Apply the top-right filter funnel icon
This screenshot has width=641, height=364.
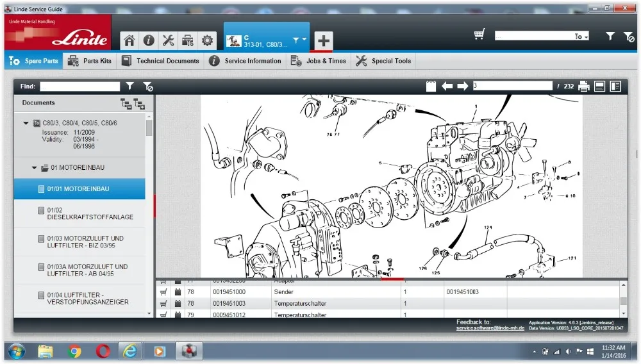(610, 37)
